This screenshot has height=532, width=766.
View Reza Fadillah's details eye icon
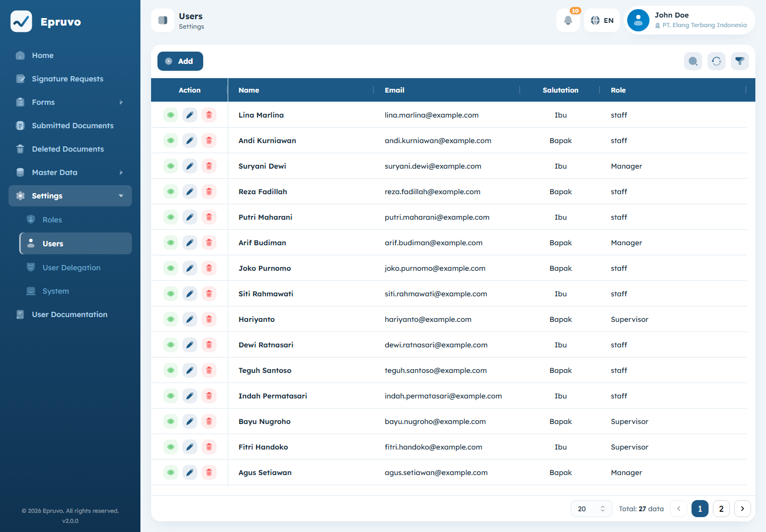pos(171,192)
